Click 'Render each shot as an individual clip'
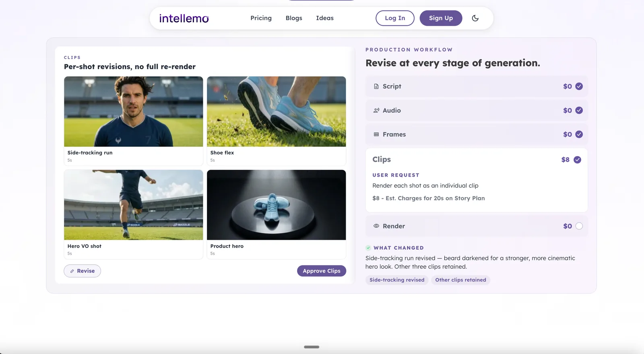 (425, 185)
